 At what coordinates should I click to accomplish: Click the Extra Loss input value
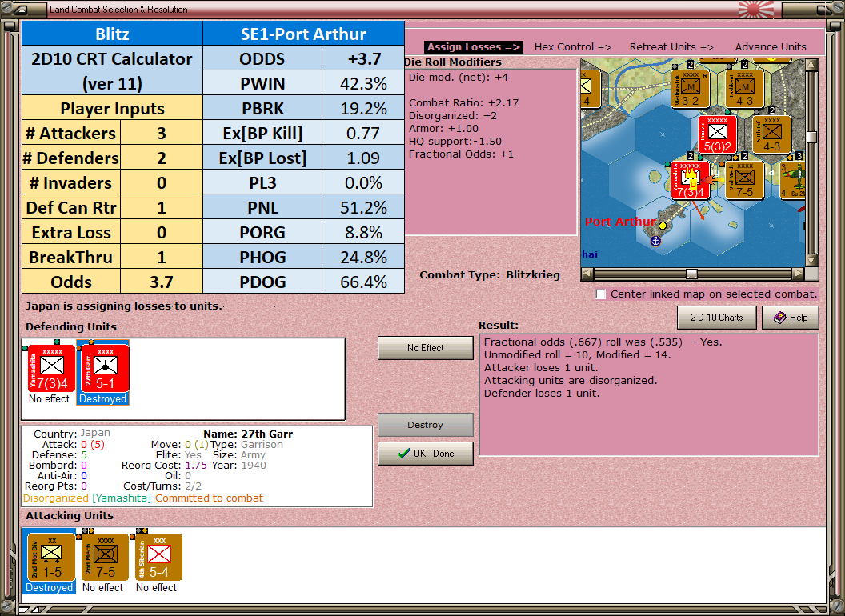(161, 232)
